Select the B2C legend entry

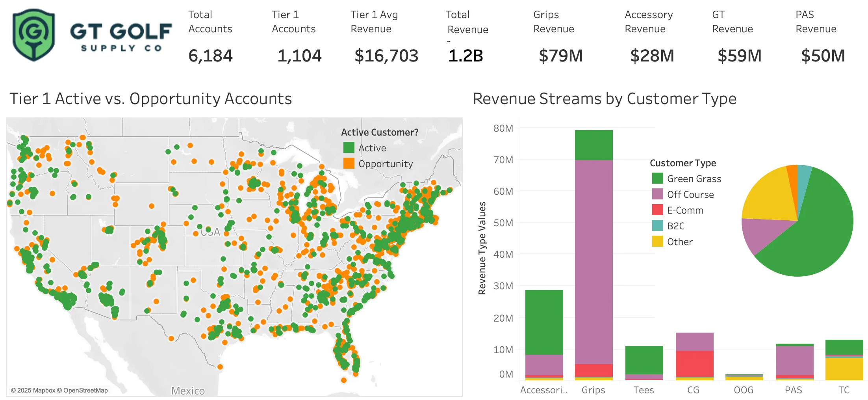click(x=675, y=226)
